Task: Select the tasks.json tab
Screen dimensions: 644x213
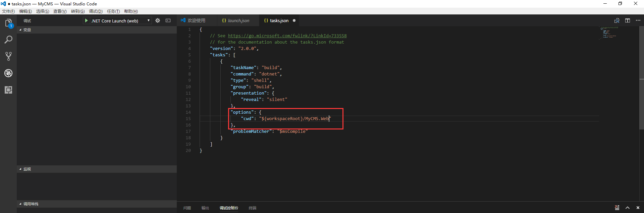Action: pyautogui.click(x=279, y=20)
